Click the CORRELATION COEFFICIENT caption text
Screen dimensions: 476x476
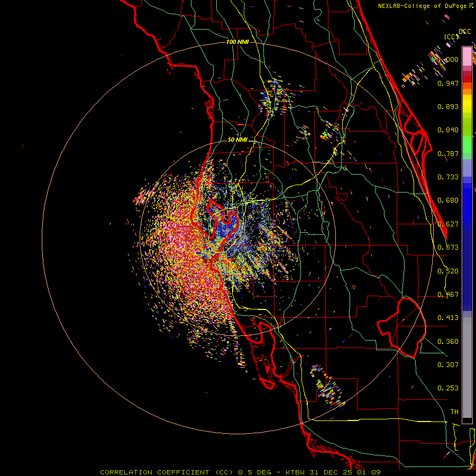(x=154, y=472)
